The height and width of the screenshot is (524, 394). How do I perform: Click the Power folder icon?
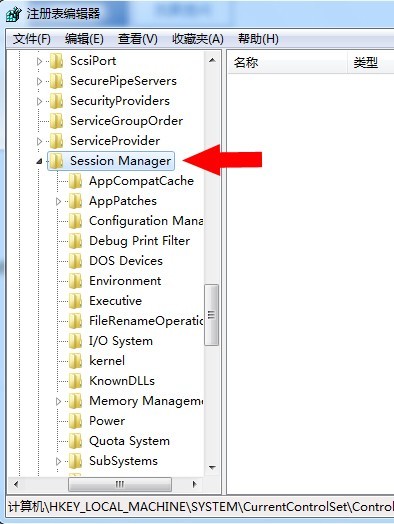pyautogui.click(x=75, y=421)
